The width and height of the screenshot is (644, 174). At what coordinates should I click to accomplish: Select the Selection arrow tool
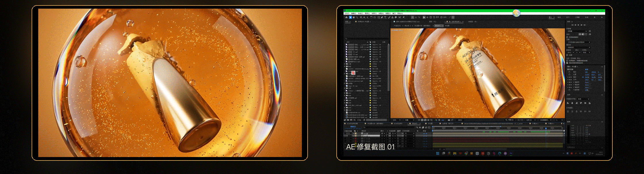click(x=350, y=17)
